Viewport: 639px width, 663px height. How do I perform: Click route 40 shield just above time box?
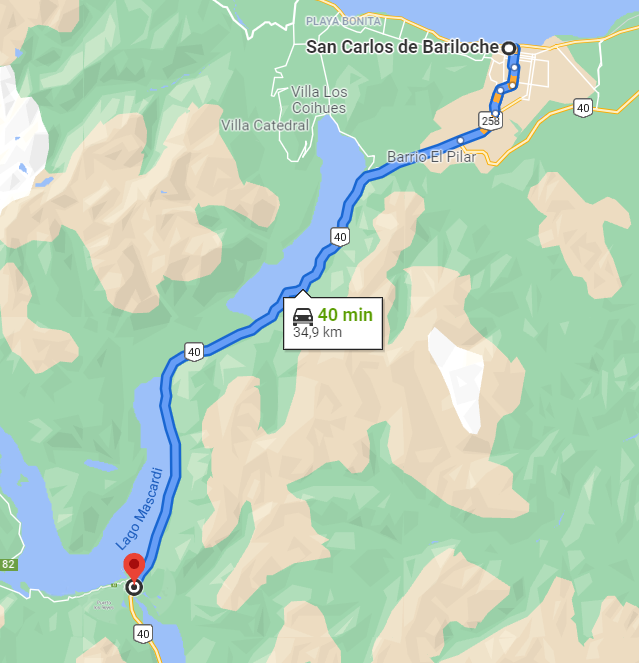click(x=340, y=237)
